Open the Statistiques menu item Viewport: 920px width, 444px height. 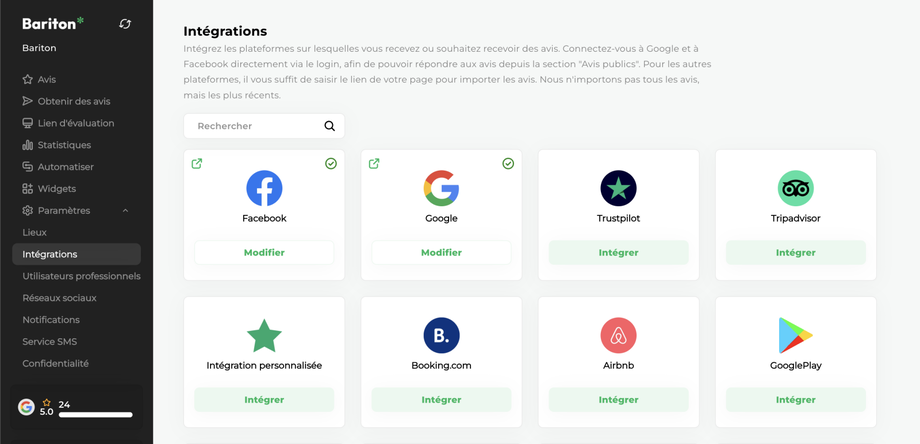pyautogui.click(x=64, y=145)
